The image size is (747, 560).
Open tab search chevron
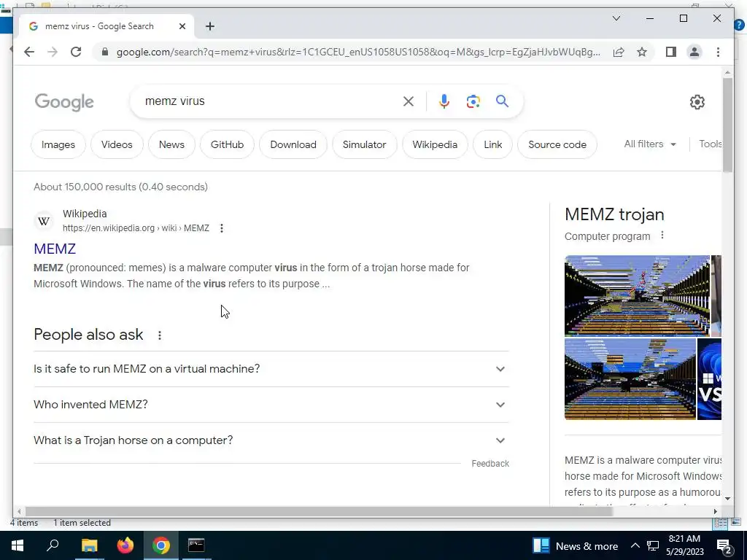coord(616,18)
